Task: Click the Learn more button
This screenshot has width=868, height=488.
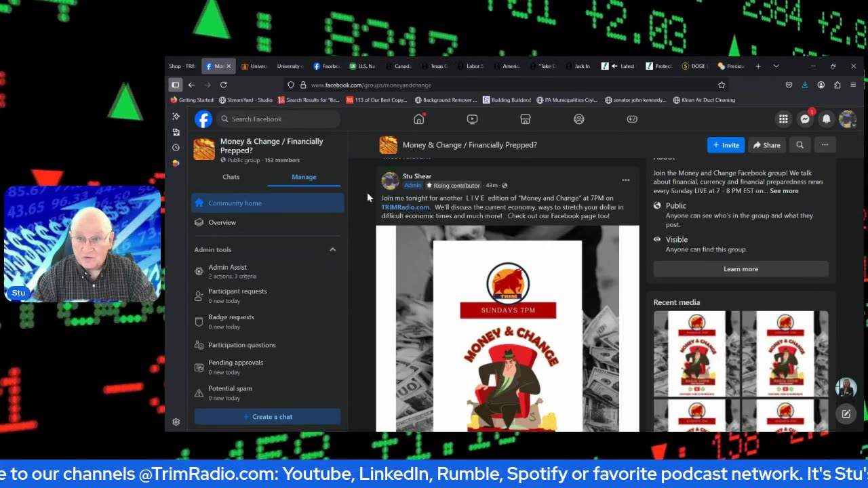Action: (x=741, y=269)
